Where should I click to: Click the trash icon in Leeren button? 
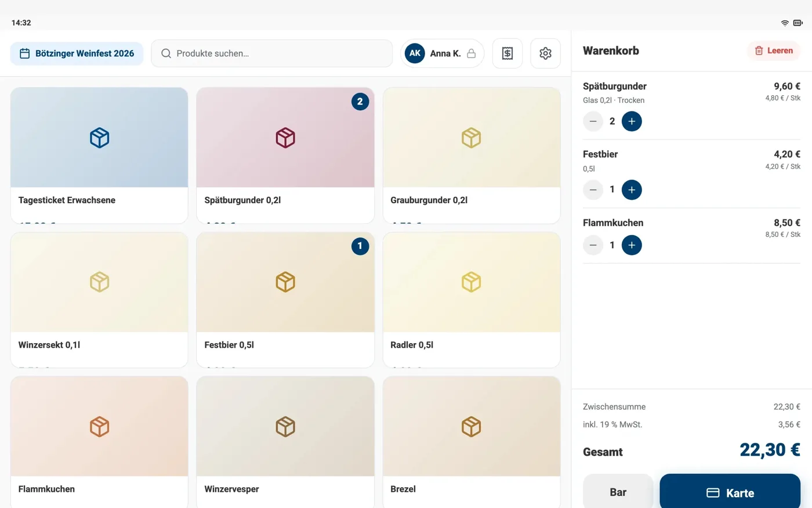coord(759,51)
